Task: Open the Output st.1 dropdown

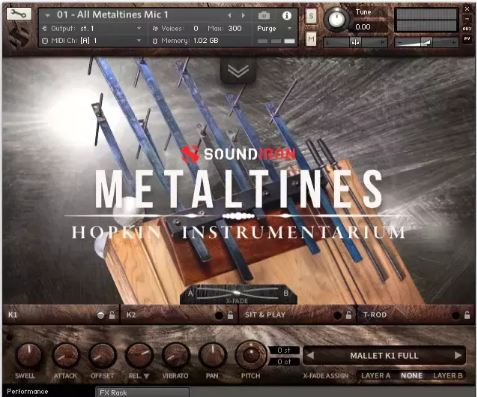Action: tap(92, 29)
